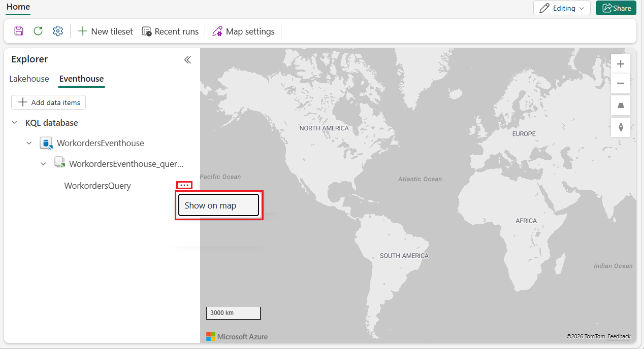Open Map settings
The width and height of the screenshot is (644, 349).
pyautogui.click(x=243, y=31)
